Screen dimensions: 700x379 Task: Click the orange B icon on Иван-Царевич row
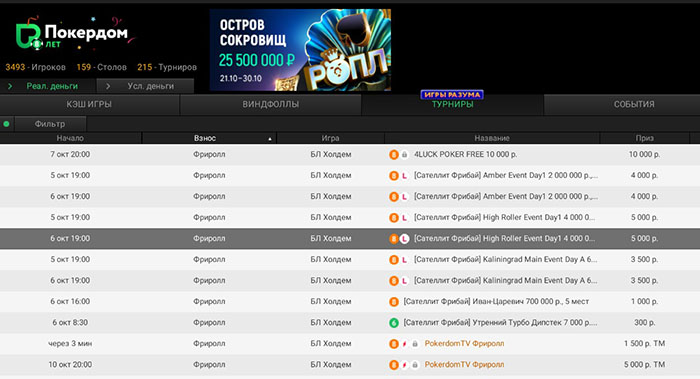coord(394,302)
